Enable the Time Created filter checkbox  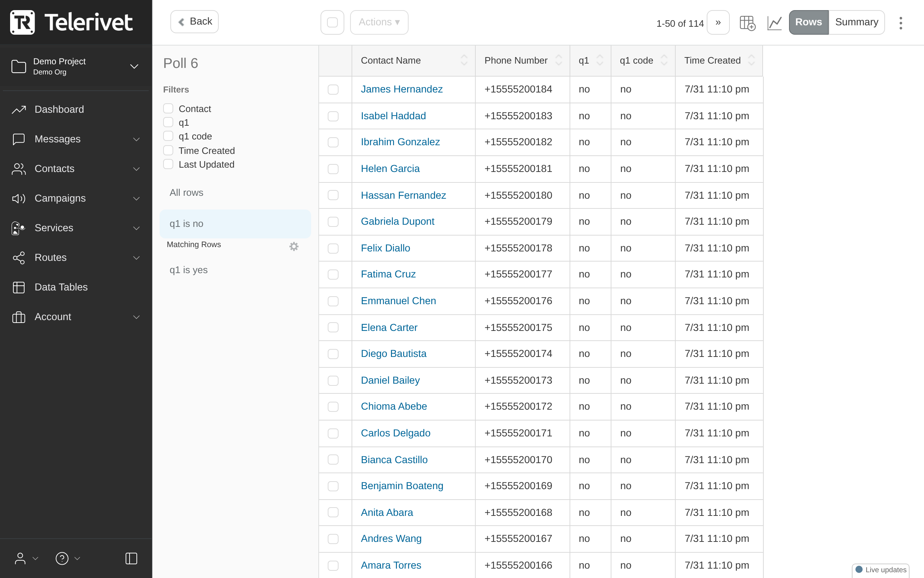point(168,150)
